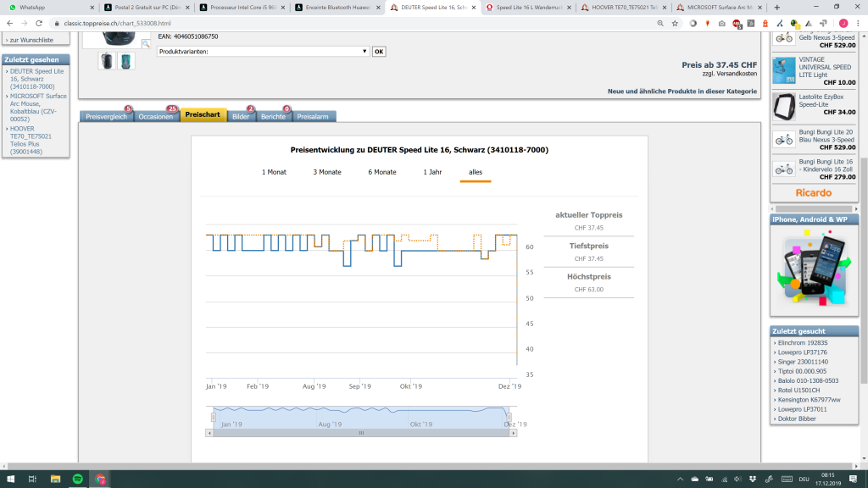Switch to the Preisvergleich tab
Viewport: 868px width, 488px height.
[106, 116]
